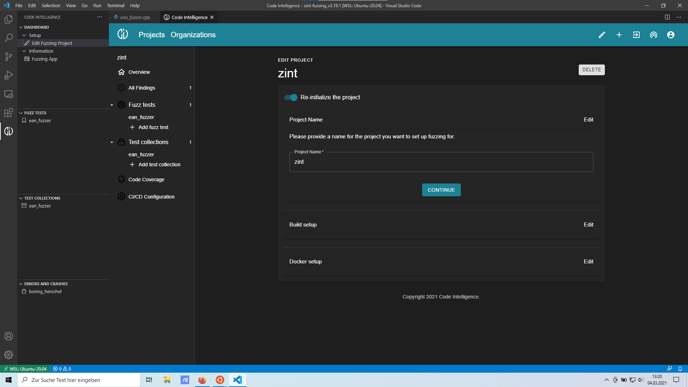This screenshot has height=387, width=688.
Task: Open Run and Debug view
Action: tap(8, 75)
